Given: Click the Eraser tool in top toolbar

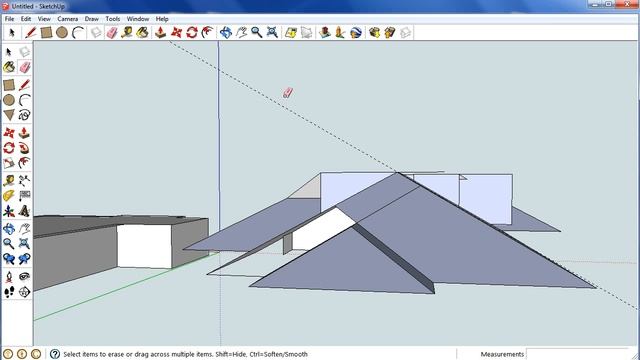Looking at the screenshot, I should [x=111, y=33].
